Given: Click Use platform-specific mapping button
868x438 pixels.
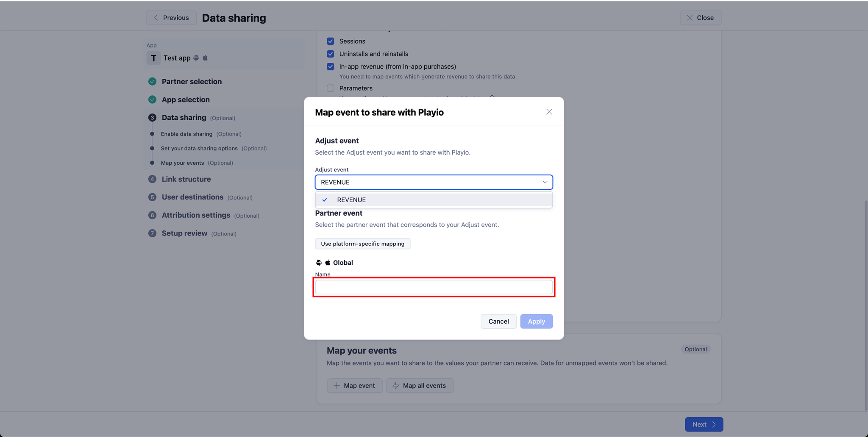Looking at the screenshot, I should point(362,244).
